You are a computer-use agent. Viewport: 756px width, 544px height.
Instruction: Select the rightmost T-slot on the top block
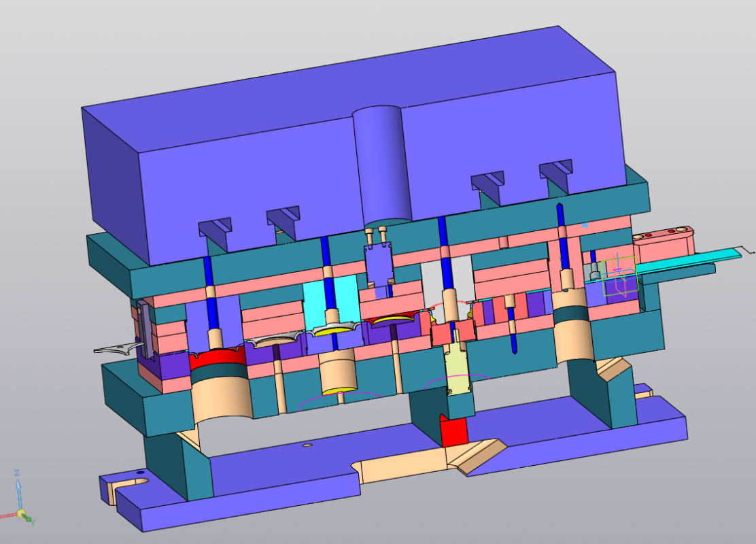tap(556, 171)
